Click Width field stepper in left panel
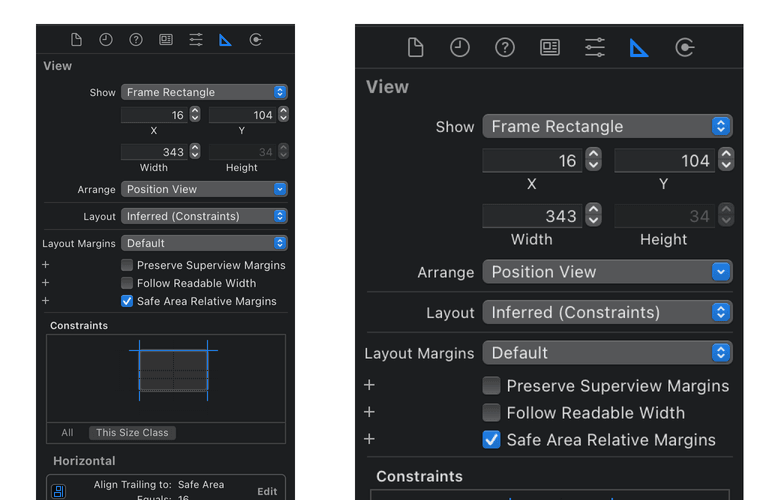Screen dimensions: 780x500 point(195,151)
